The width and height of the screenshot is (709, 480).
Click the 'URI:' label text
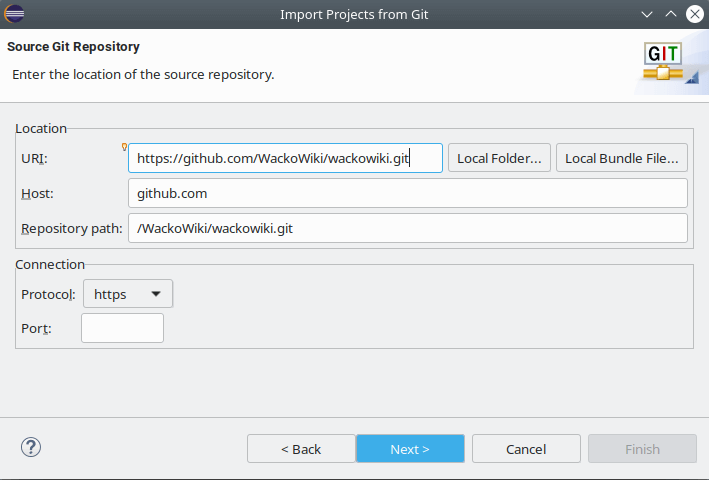[x=34, y=158]
